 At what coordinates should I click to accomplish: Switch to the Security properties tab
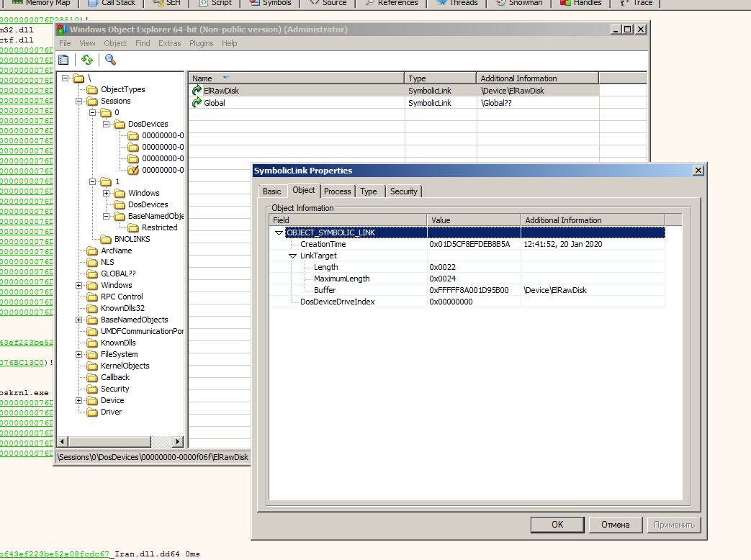pos(404,191)
